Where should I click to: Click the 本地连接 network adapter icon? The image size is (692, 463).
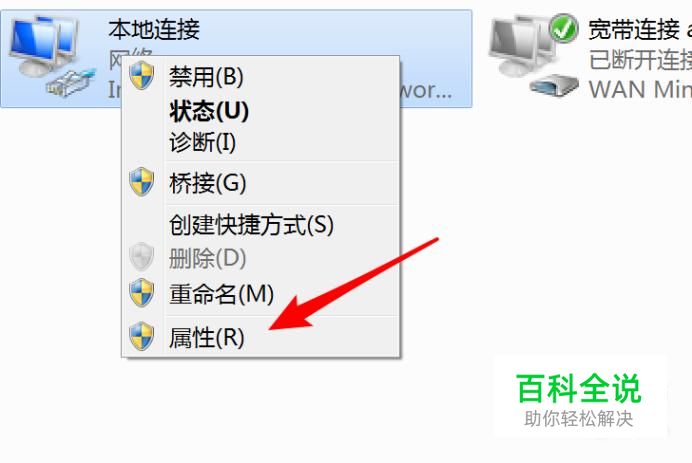(52, 55)
